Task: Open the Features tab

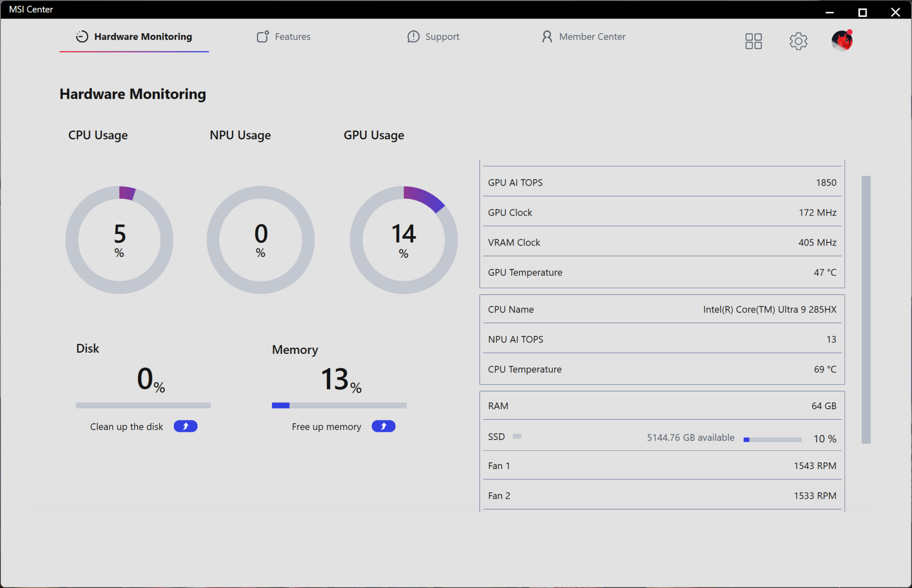Action: tap(284, 37)
